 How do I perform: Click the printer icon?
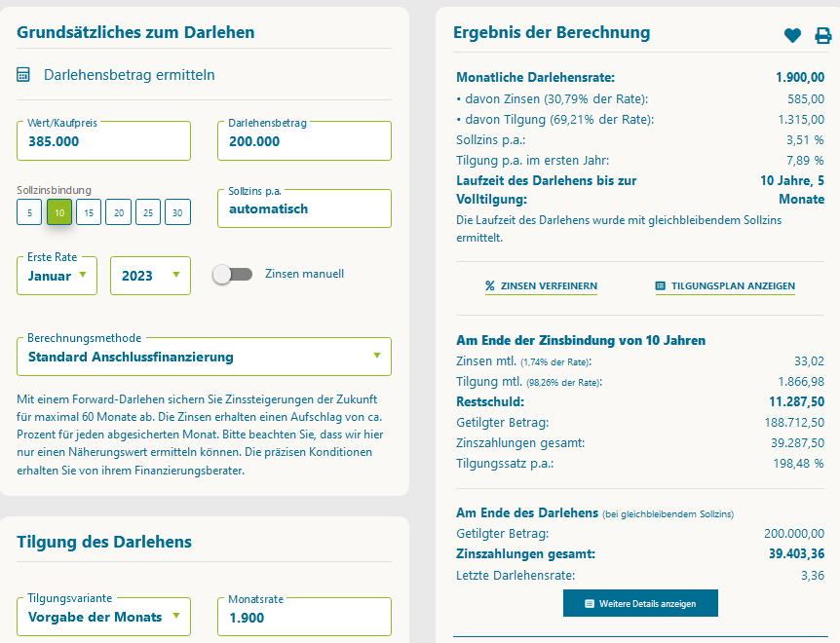tap(823, 36)
